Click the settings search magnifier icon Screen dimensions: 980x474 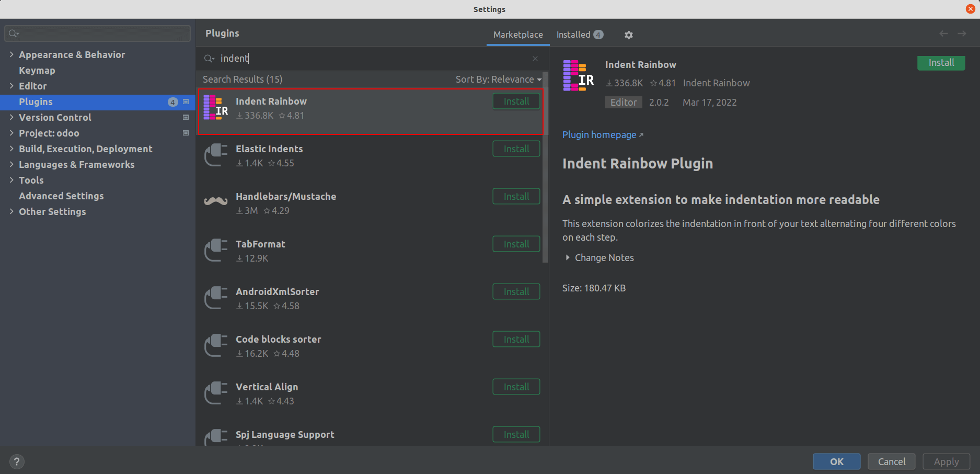(x=14, y=33)
